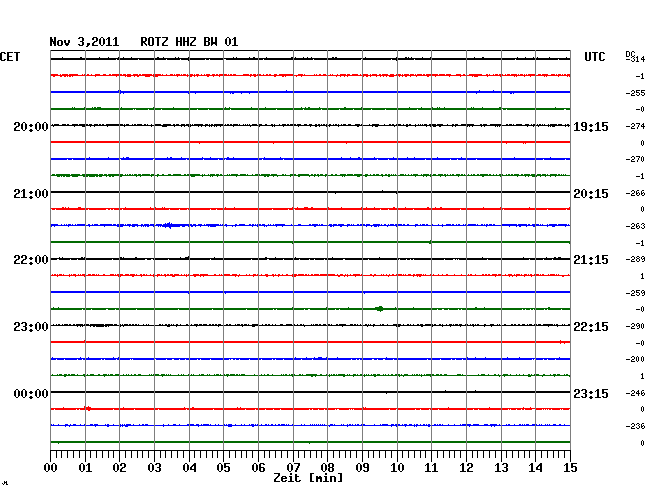650x494 pixels.
Task: Select minute 15 on the time axis
Action: [570, 468]
